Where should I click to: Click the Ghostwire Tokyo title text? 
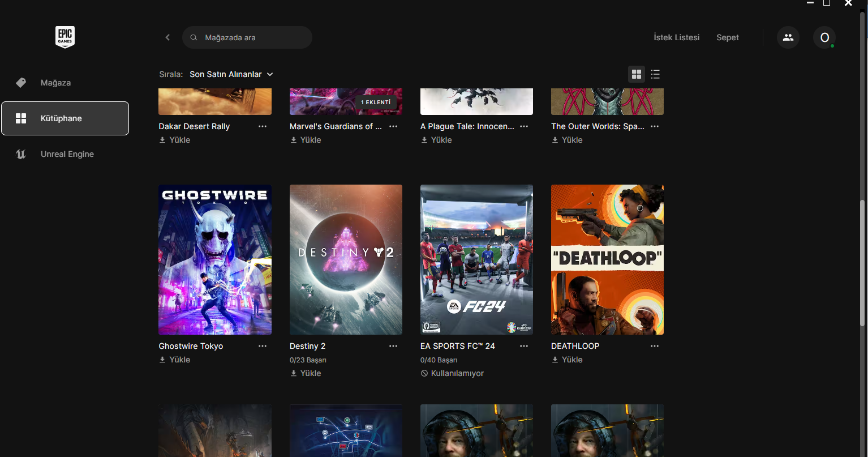pos(191,346)
